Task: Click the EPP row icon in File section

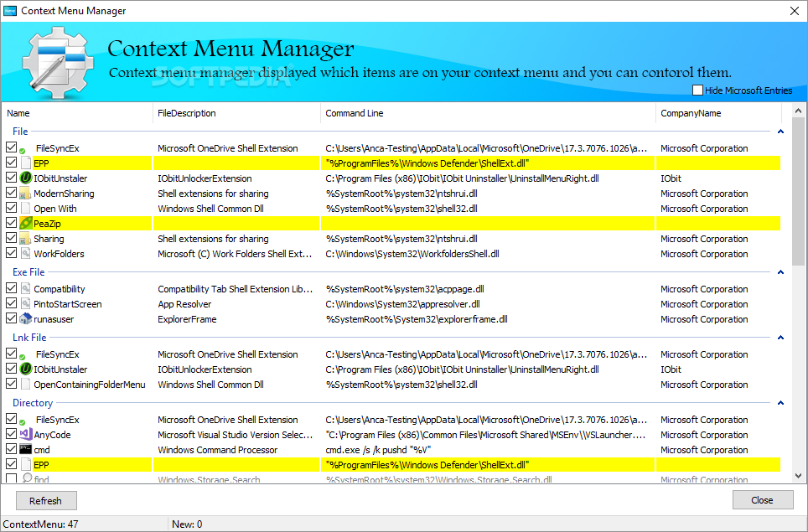Action: pyautogui.click(x=26, y=163)
